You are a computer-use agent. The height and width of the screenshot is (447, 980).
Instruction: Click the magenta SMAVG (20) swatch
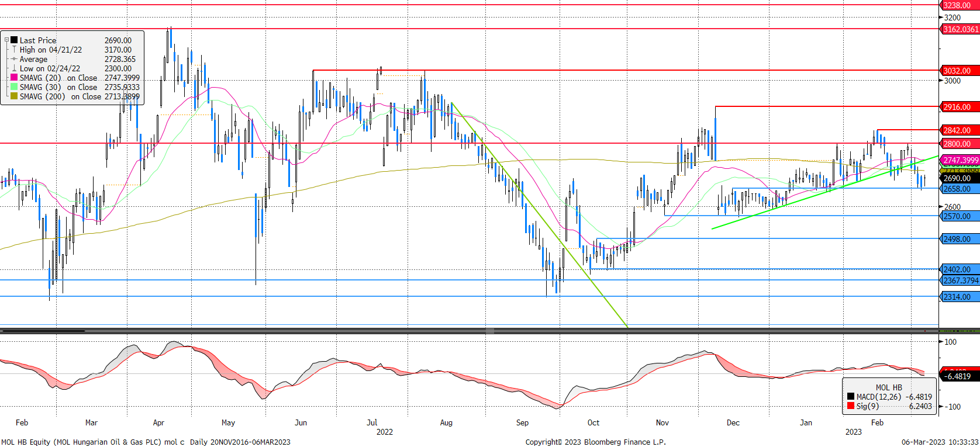pos(14,78)
